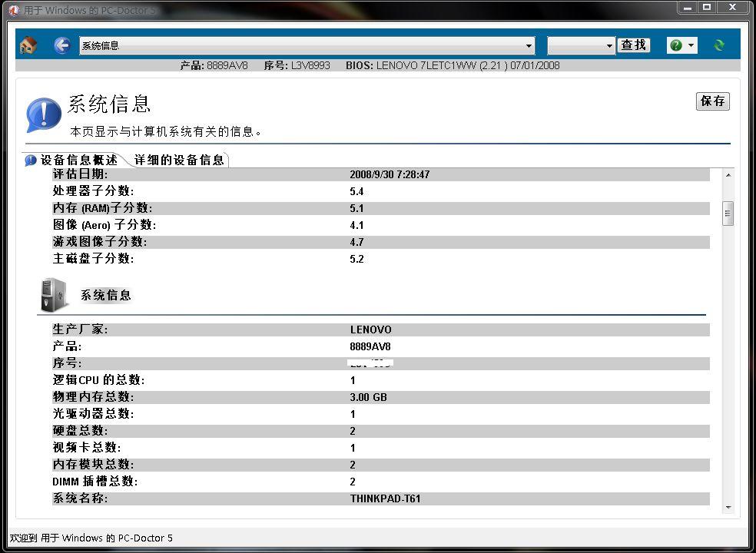Click the scrollbar down arrow
Viewport: 756px width, 553px height.
(728, 507)
